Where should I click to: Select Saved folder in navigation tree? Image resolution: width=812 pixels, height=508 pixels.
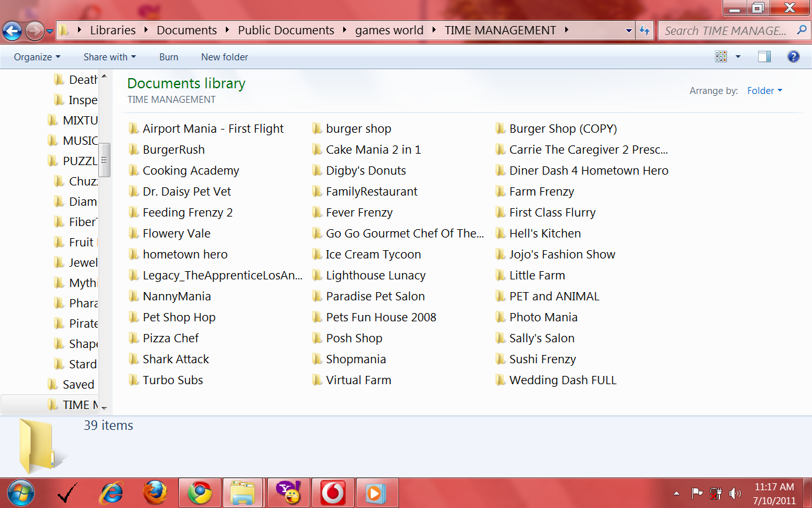point(71,385)
